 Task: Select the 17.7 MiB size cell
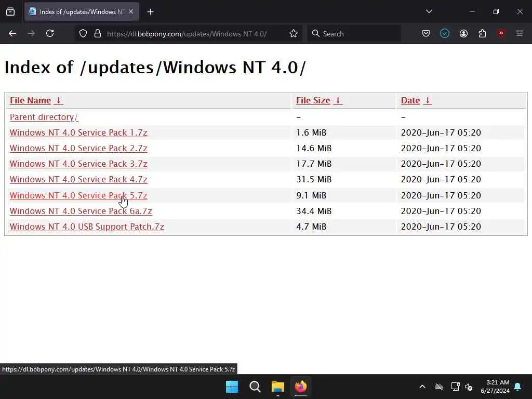pos(314,164)
